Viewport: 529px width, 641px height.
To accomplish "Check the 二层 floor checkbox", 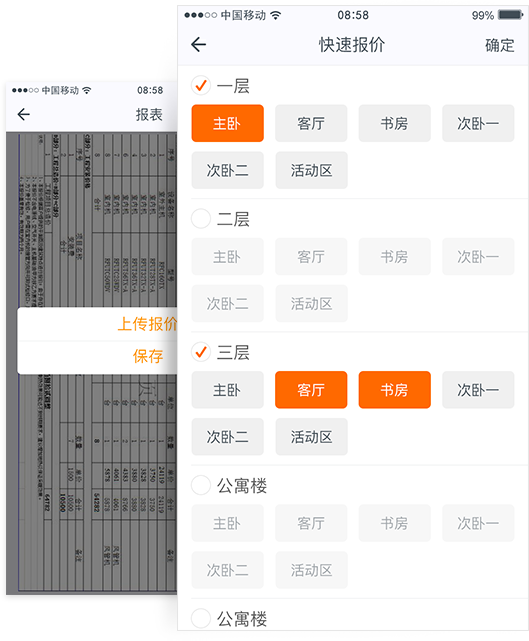I will click(201, 219).
